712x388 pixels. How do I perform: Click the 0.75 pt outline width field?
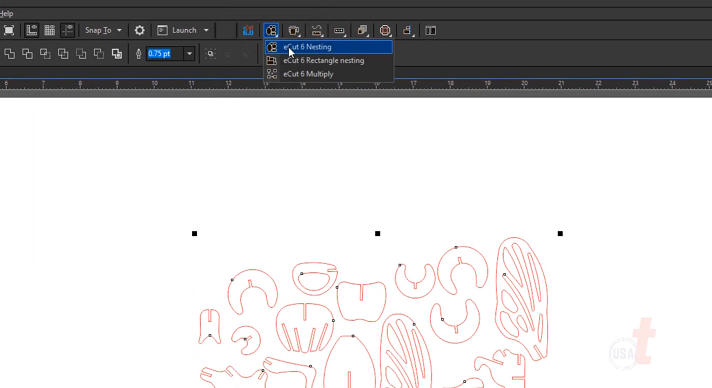(164, 54)
